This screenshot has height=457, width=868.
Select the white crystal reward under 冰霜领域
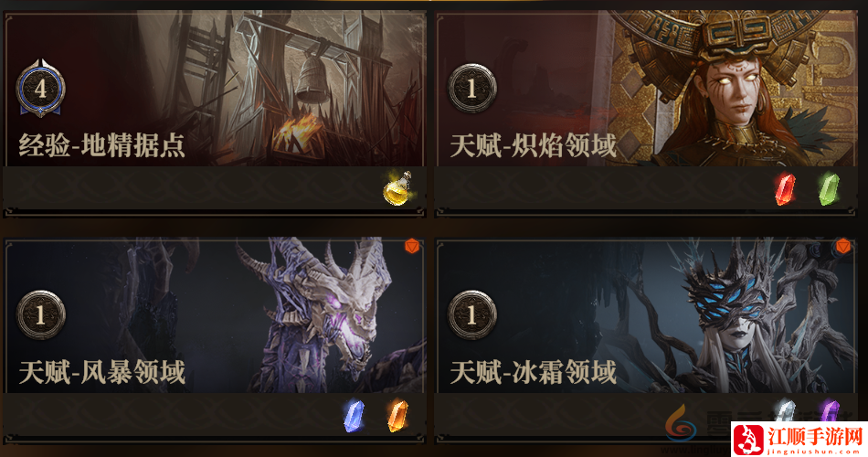pyautogui.click(x=785, y=413)
